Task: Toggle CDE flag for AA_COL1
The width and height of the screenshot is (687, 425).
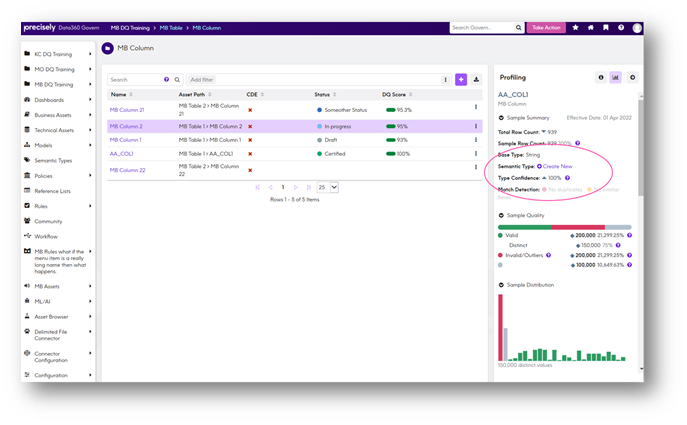Action: point(250,154)
